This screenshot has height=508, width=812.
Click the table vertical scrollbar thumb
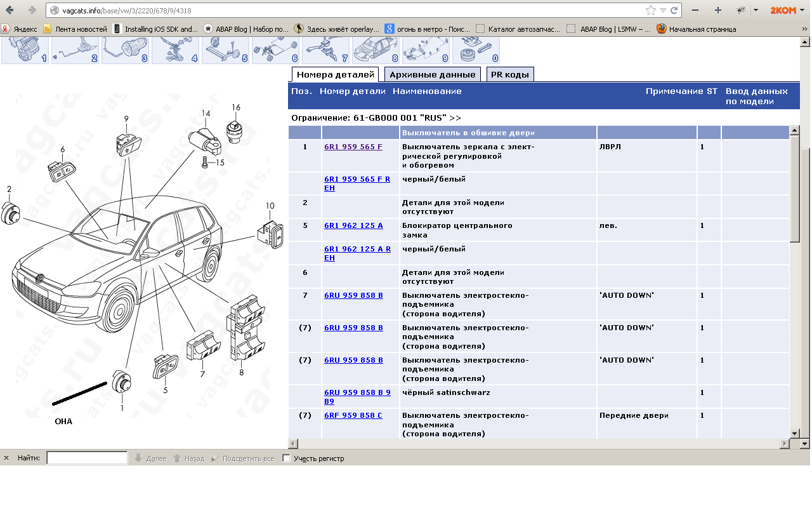point(795,188)
